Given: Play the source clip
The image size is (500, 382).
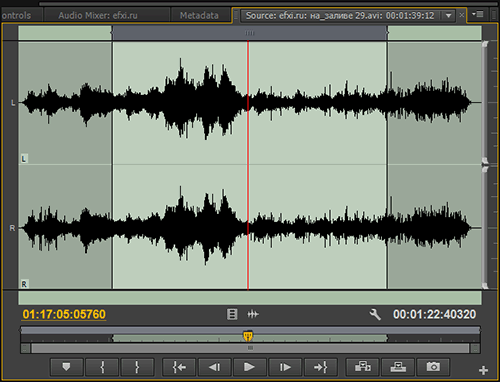Looking at the screenshot, I should click(x=249, y=367).
